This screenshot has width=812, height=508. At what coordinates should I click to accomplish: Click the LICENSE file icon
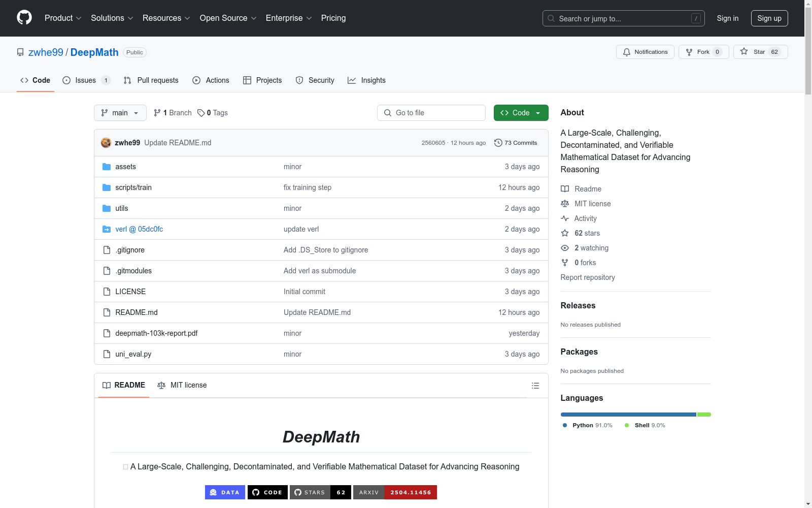coord(107,292)
